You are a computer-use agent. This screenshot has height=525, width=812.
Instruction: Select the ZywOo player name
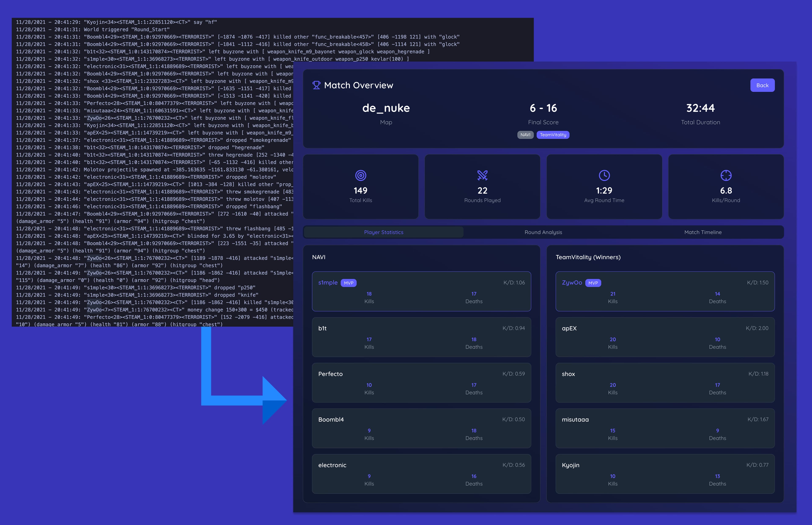pos(572,283)
